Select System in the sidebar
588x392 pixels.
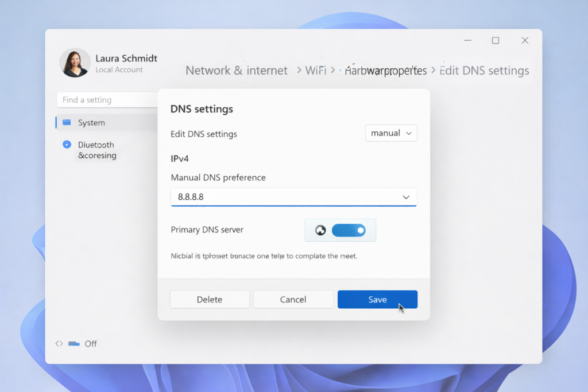click(x=107, y=123)
